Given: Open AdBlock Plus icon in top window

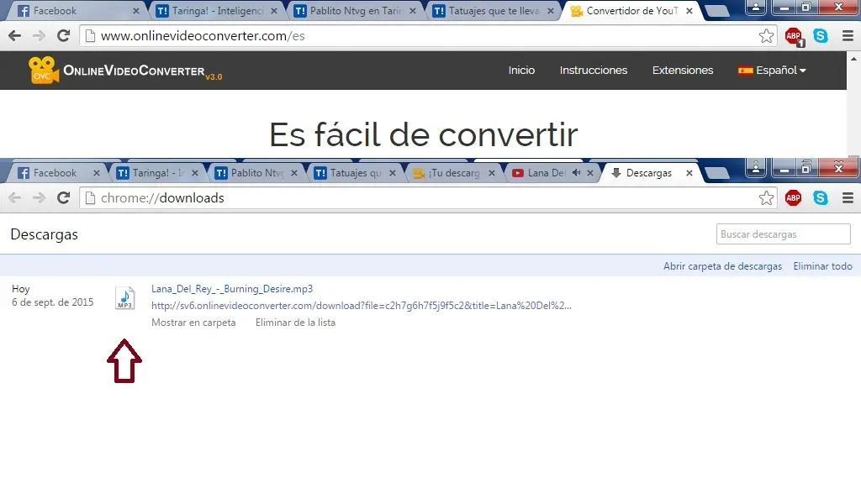Looking at the screenshot, I should pyautogui.click(x=794, y=37).
